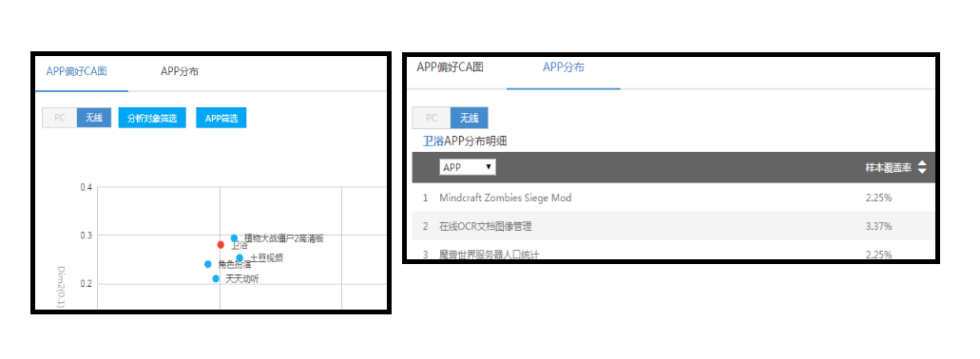980x359 pixels.
Task: Click 卫浴 link in distribution title
Action: pyautogui.click(x=433, y=142)
